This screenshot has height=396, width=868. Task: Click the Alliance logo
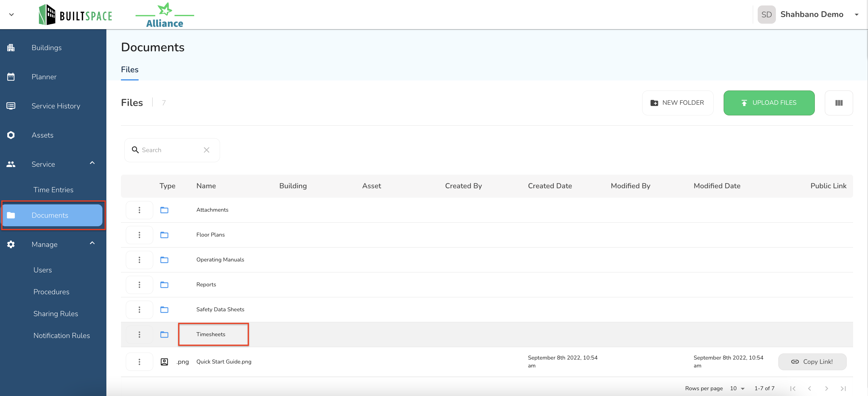coord(165,15)
